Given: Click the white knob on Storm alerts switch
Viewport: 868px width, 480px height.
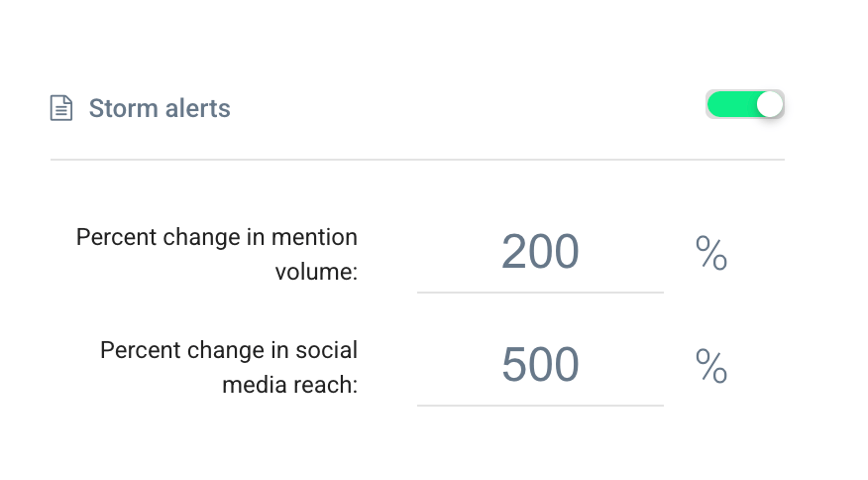Looking at the screenshot, I should click(770, 104).
